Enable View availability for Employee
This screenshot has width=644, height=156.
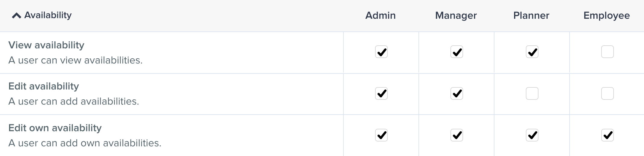607,52
